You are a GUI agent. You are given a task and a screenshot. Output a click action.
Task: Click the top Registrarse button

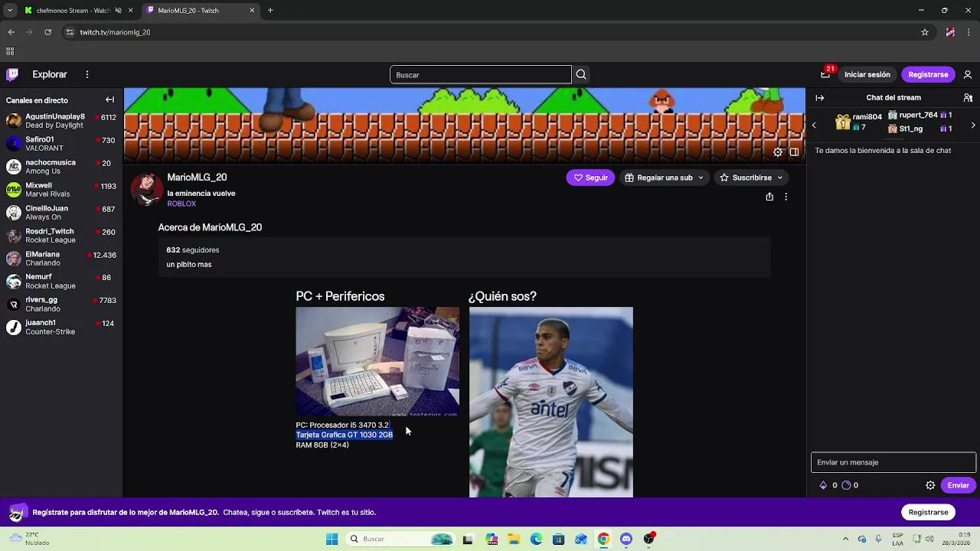coord(928,74)
